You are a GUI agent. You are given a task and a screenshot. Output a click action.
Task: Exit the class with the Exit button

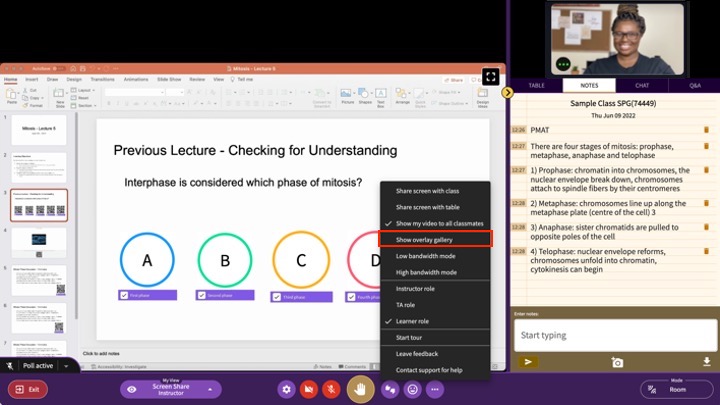(28, 389)
